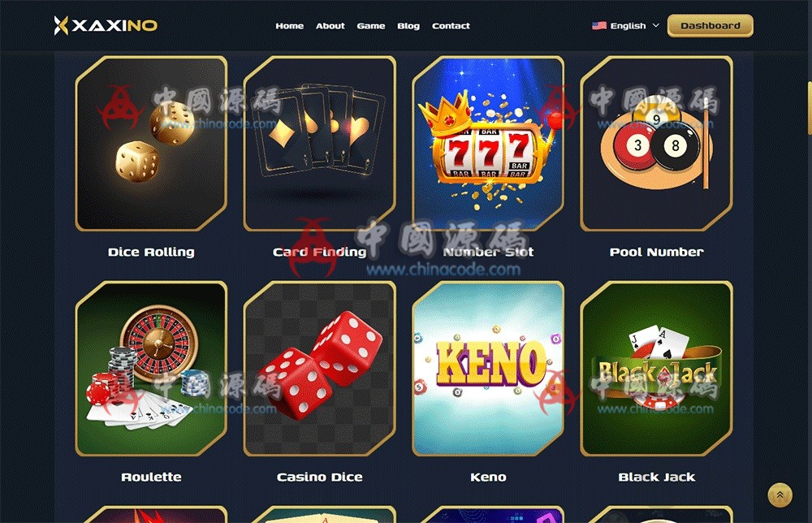Select the Black Jack game image
The width and height of the screenshot is (812, 523).
tap(657, 369)
